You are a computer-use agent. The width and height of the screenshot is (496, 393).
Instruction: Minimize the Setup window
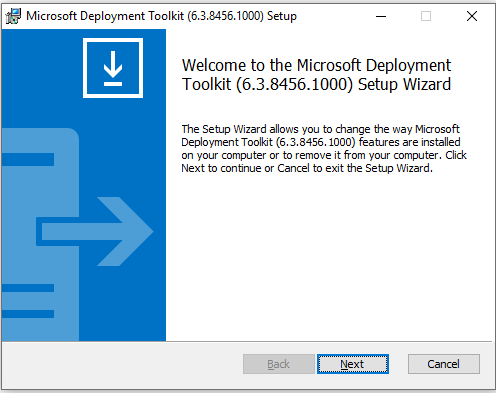tap(381, 16)
